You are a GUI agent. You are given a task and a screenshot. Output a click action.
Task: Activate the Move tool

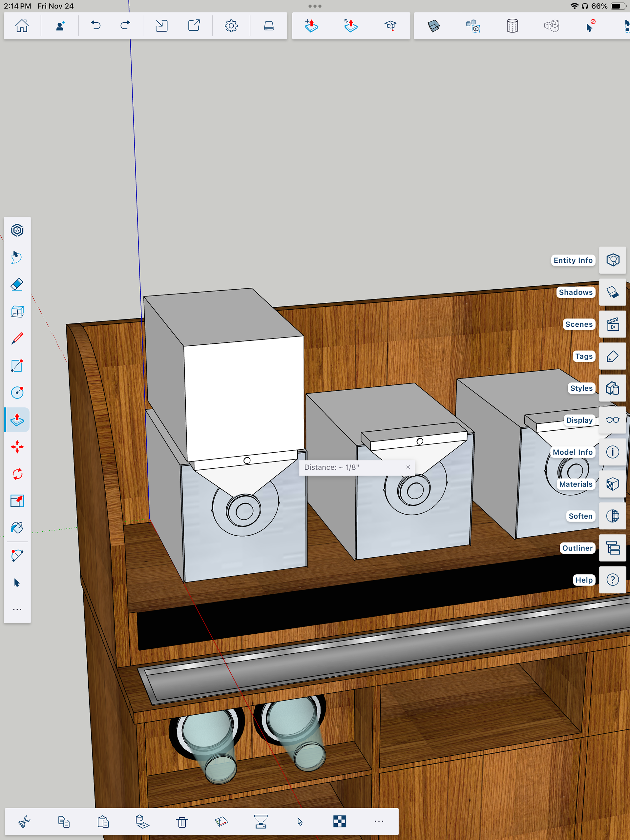tap(17, 447)
